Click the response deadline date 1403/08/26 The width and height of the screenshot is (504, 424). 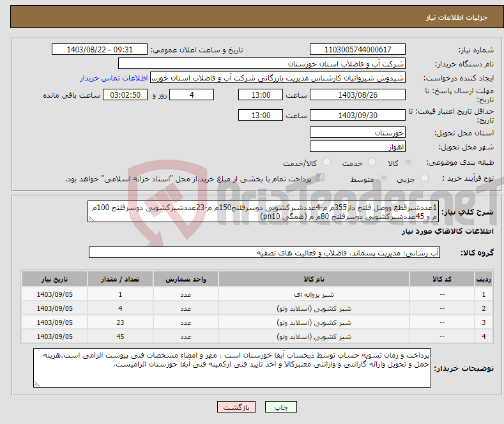tap(358, 95)
